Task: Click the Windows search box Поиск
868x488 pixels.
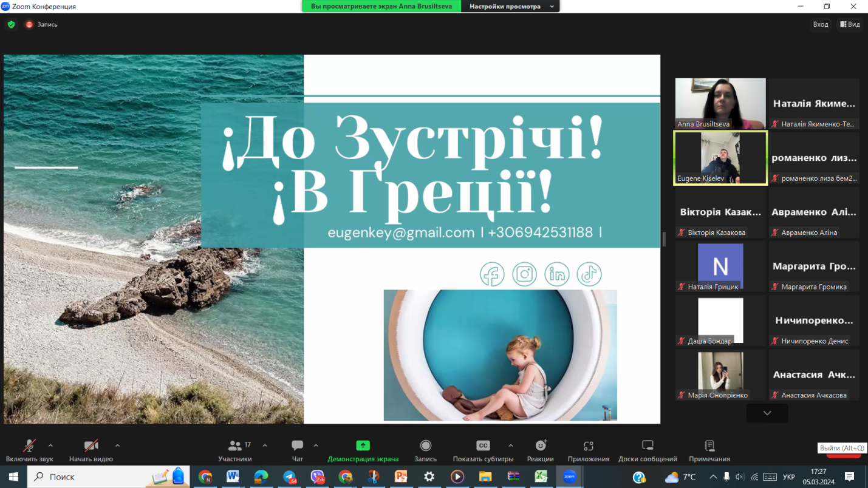Action: [109, 477]
